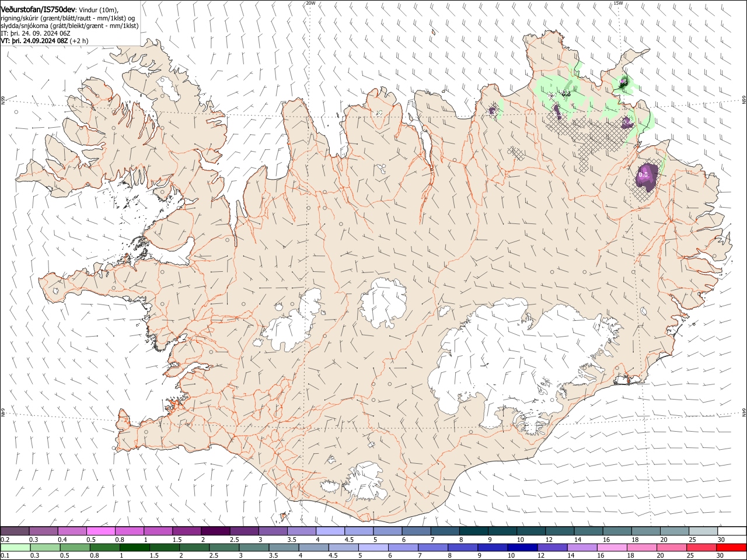Select upper legend swatch starting at 0.3

(x=43, y=531)
